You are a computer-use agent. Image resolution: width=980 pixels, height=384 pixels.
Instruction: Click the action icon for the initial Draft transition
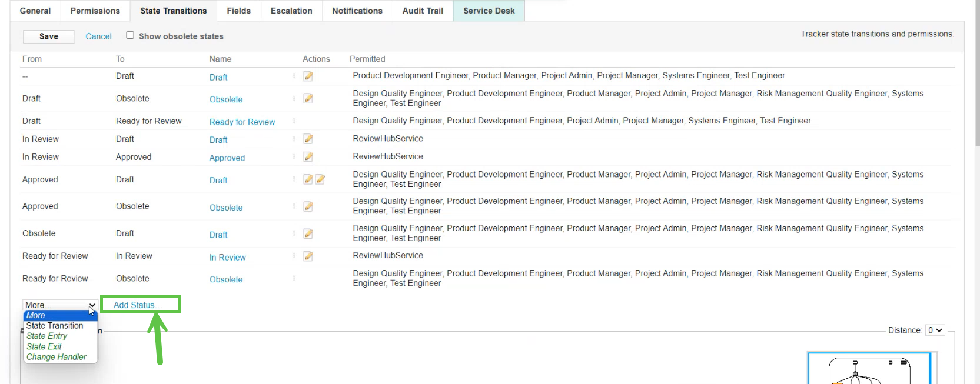pyautogui.click(x=308, y=76)
